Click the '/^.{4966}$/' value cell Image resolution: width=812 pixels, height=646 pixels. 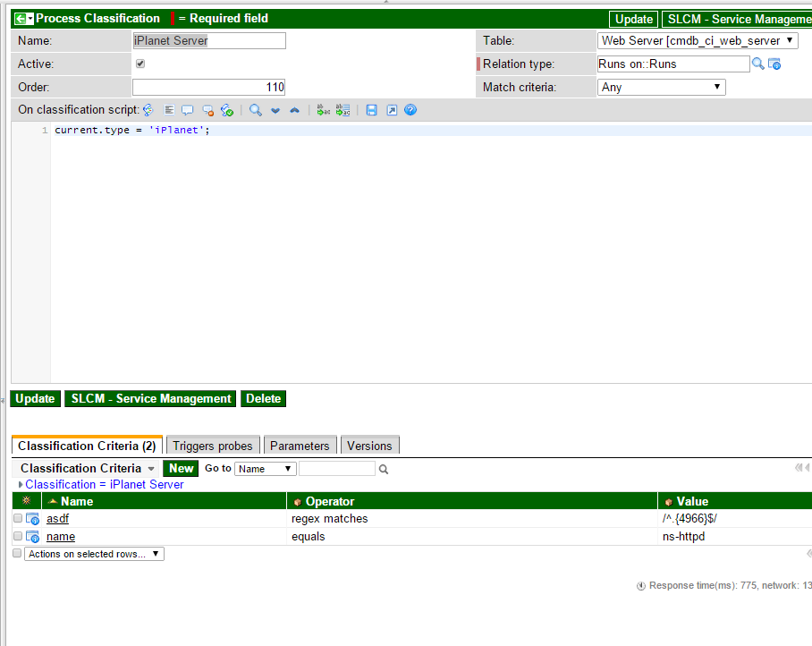(x=689, y=519)
